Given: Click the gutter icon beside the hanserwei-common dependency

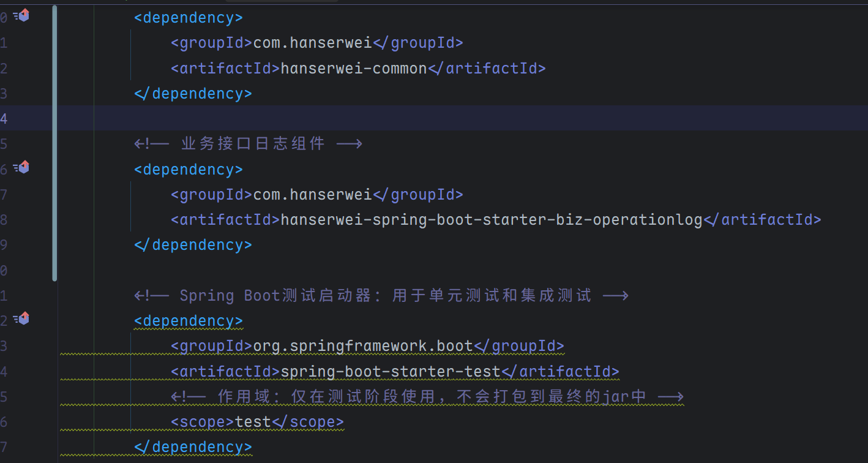Looking at the screenshot, I should click(x=22, y=17).
